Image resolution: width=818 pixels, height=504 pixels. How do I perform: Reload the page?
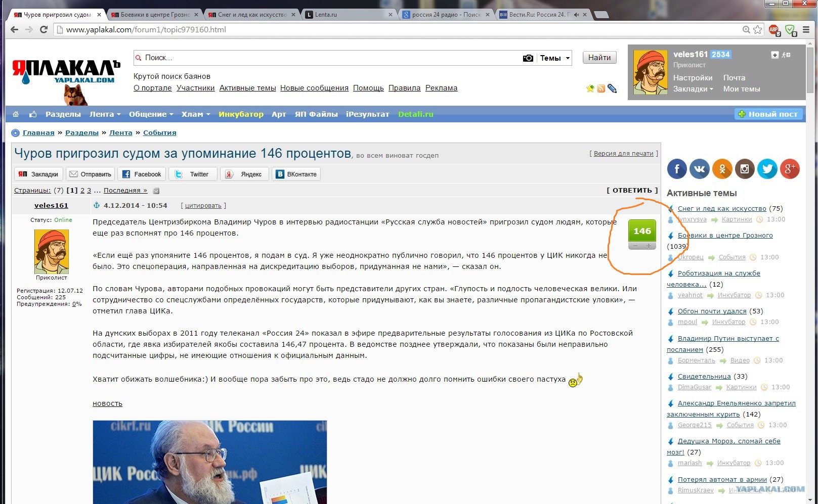44,30
